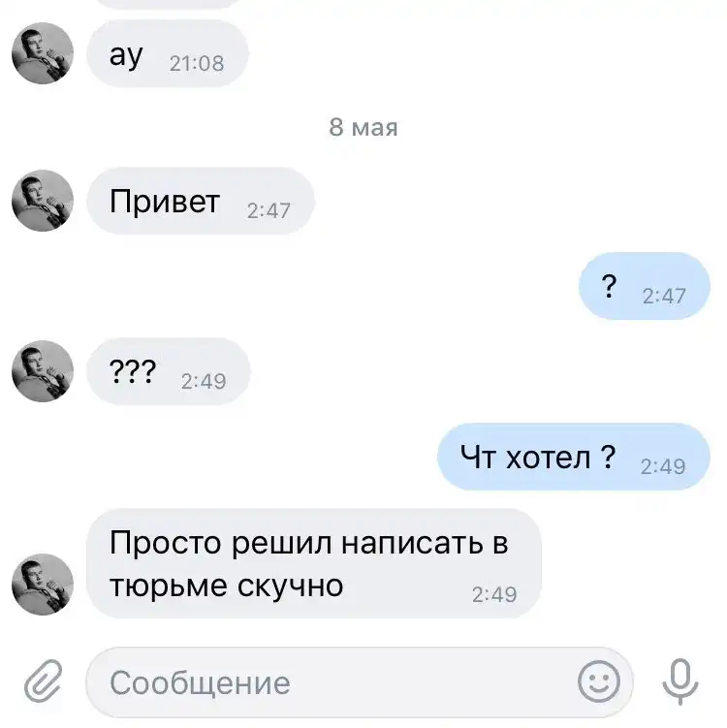Tap the microphone voice message icon

pos(680,681)
